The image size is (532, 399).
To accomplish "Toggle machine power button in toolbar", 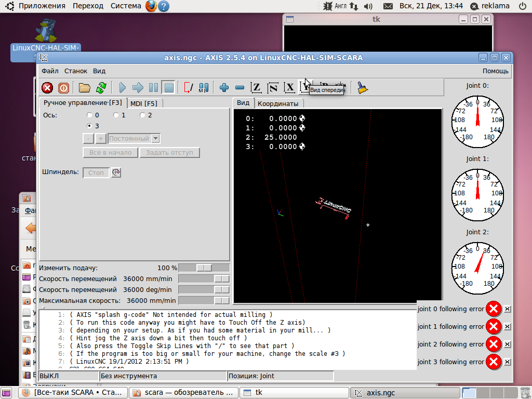I will pyautogui.click(x=63, y=88).
